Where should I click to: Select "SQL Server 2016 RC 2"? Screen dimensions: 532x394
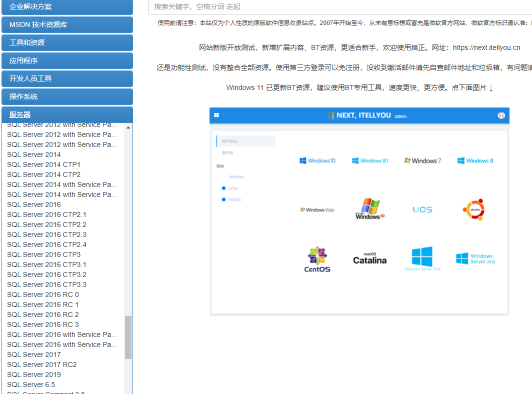pyautogui.click(x=43, y=314)
